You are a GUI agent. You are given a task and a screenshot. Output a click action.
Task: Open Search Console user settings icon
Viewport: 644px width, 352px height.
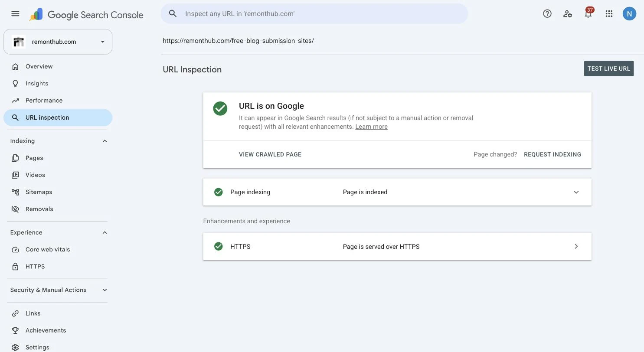pyautogui.click(x=568, y=13)
